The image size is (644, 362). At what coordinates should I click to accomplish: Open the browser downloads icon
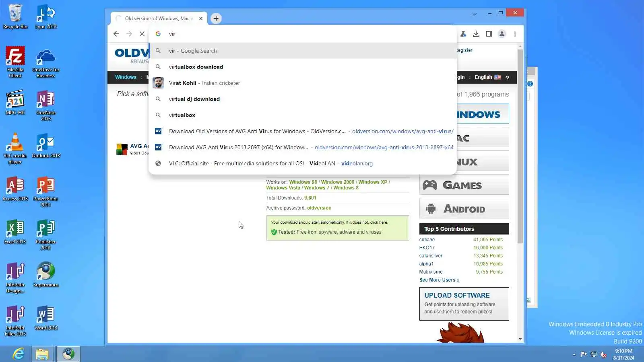[476, 34]
